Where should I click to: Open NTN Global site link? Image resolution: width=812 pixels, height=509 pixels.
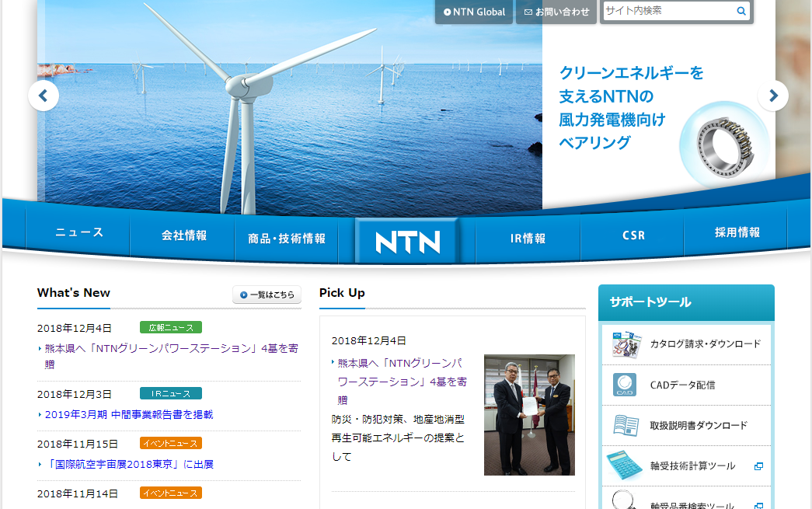(474, 12)
